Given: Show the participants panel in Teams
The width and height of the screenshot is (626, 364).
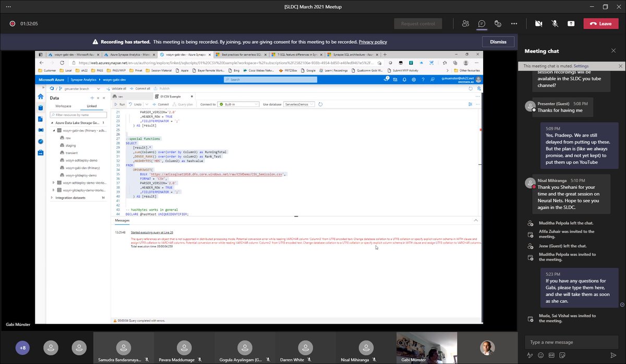Looking at the screenshot, I should pyautogui.click(x=465, y=23).
